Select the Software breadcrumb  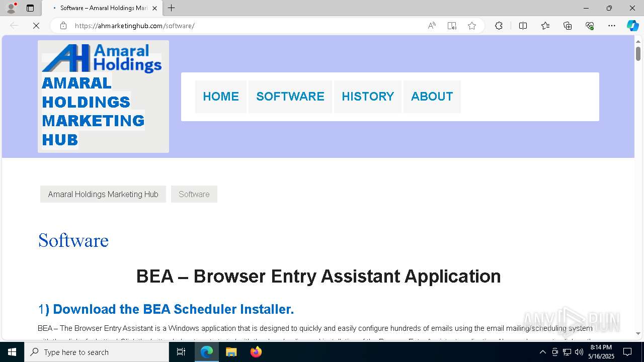[194, 194]
